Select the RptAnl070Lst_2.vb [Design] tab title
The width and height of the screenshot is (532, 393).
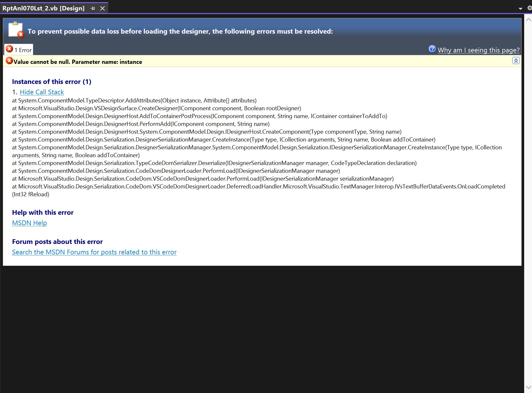44,8
